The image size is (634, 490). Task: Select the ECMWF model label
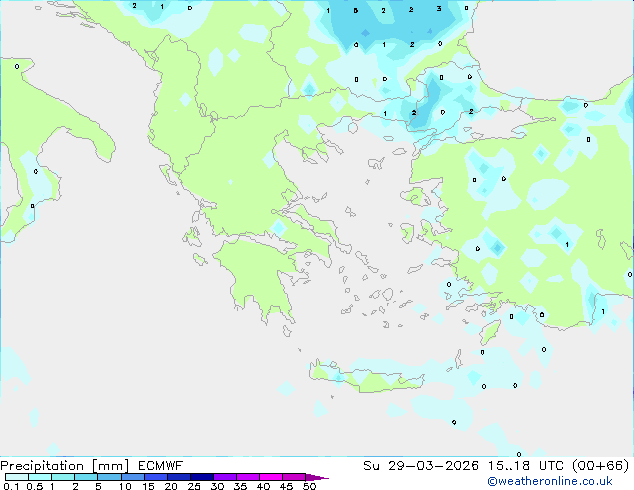coord(161,466)
